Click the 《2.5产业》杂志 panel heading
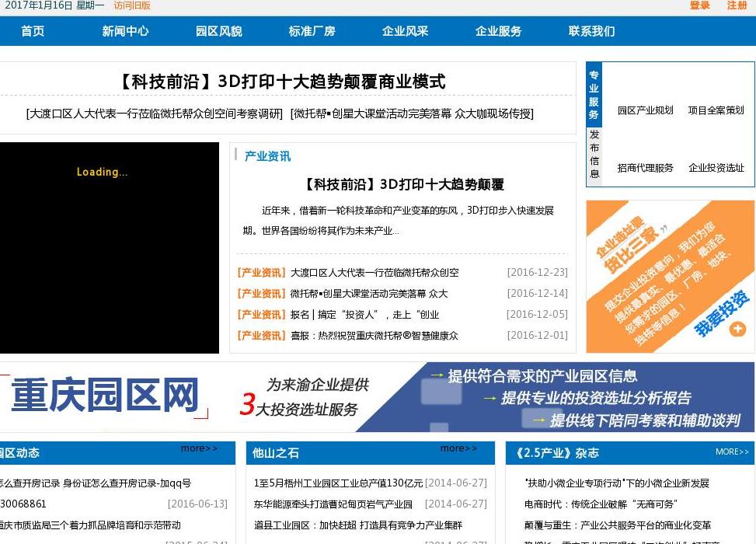756x544 pixels. 557,453
